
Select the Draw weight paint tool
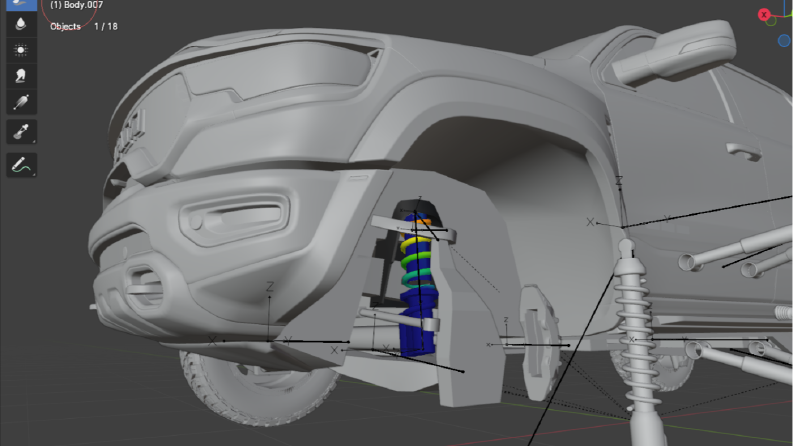(x=21, y=4)
